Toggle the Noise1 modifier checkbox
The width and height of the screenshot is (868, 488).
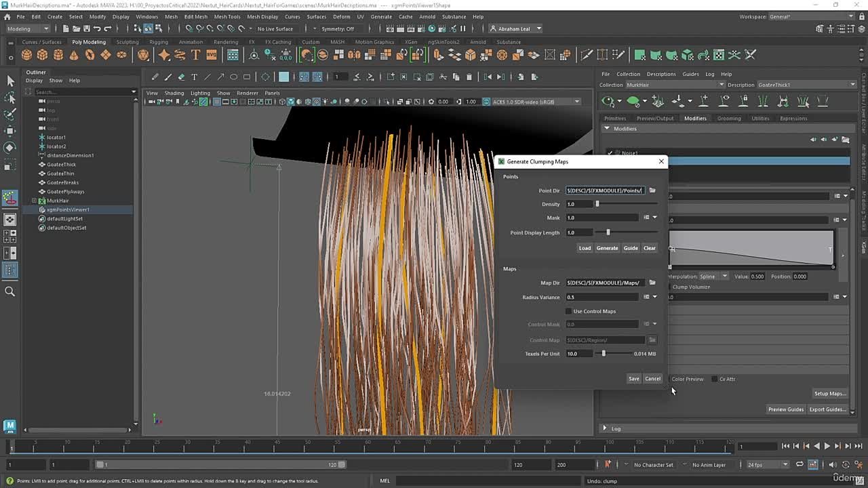(610, 153)
